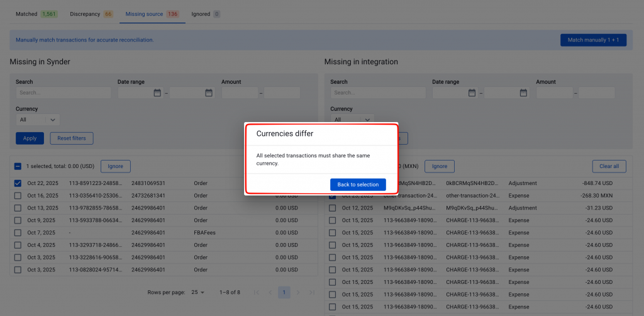Open the Synder start date calendar icon
This screenshot has width=644, height=316.
coord(157,93)
